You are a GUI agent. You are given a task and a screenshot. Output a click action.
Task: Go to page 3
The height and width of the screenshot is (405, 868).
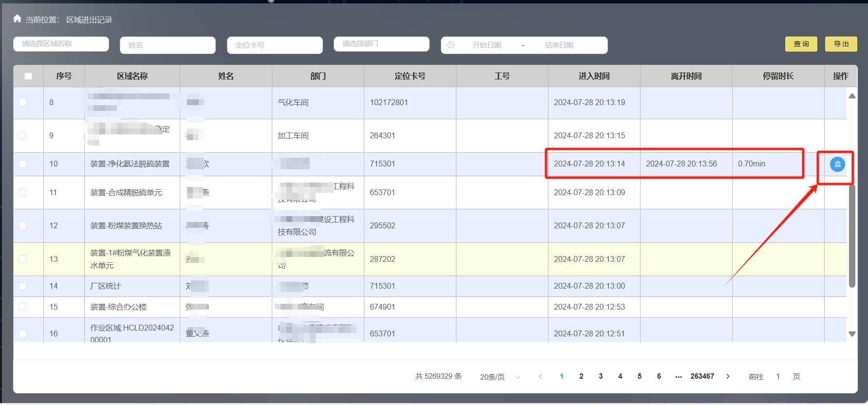(601, 376)
